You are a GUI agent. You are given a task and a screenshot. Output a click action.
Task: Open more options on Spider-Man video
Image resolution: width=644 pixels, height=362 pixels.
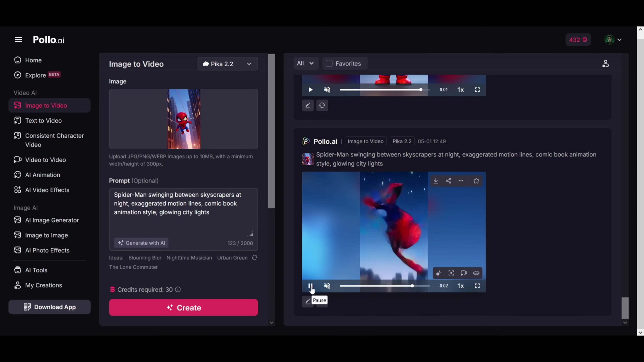(461, 181)
